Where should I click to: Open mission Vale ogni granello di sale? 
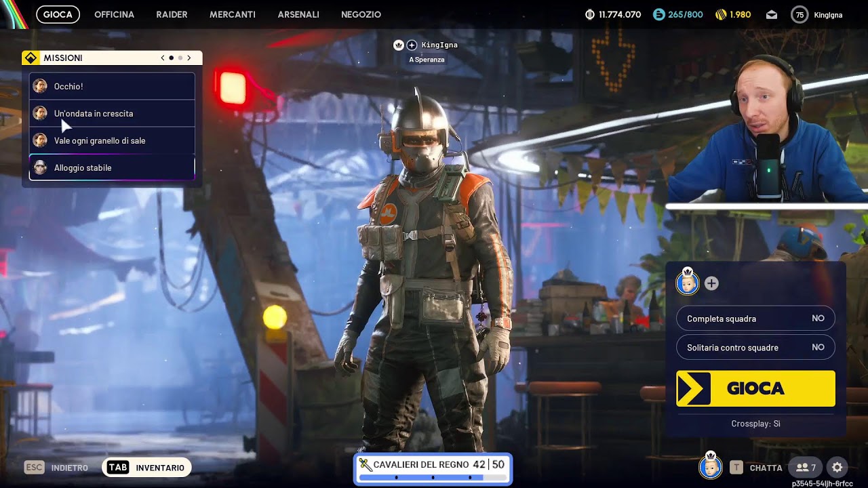pos(112,140)
